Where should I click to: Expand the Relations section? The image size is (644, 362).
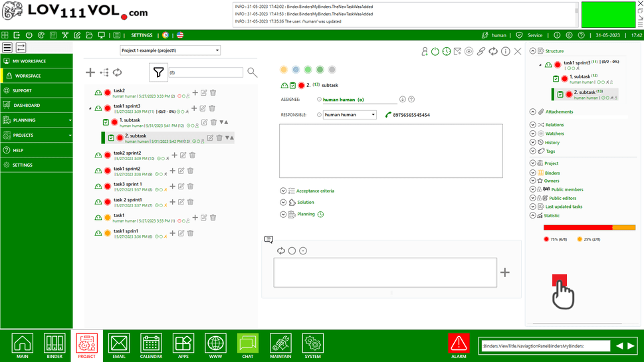[533, 125]
